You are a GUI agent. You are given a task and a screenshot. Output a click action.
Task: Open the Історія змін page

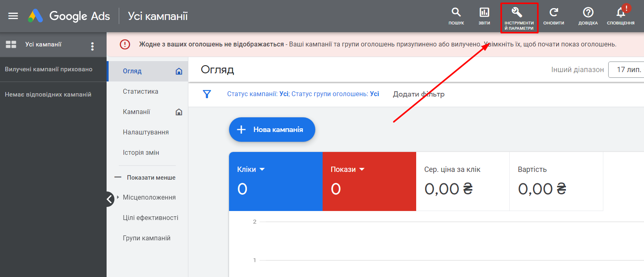coord(141,153)
